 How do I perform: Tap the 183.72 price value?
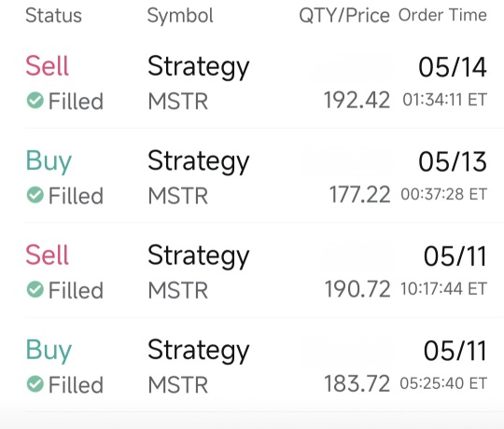(357, 383)
